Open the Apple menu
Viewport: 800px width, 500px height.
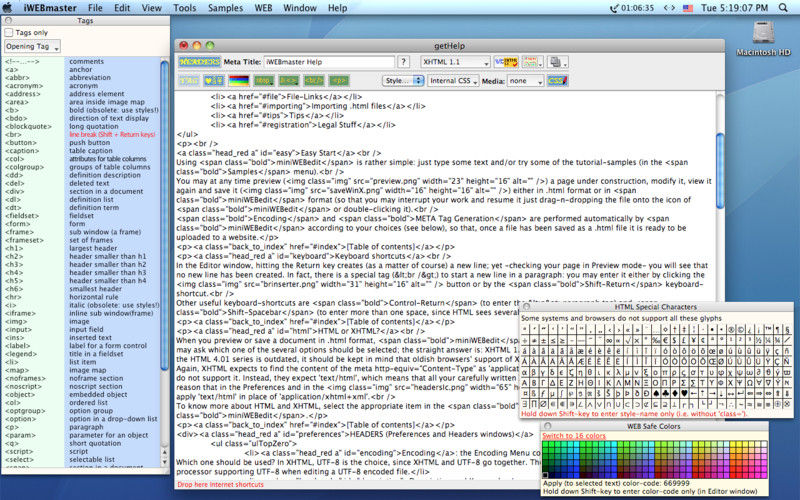click(x=9, y=8)
